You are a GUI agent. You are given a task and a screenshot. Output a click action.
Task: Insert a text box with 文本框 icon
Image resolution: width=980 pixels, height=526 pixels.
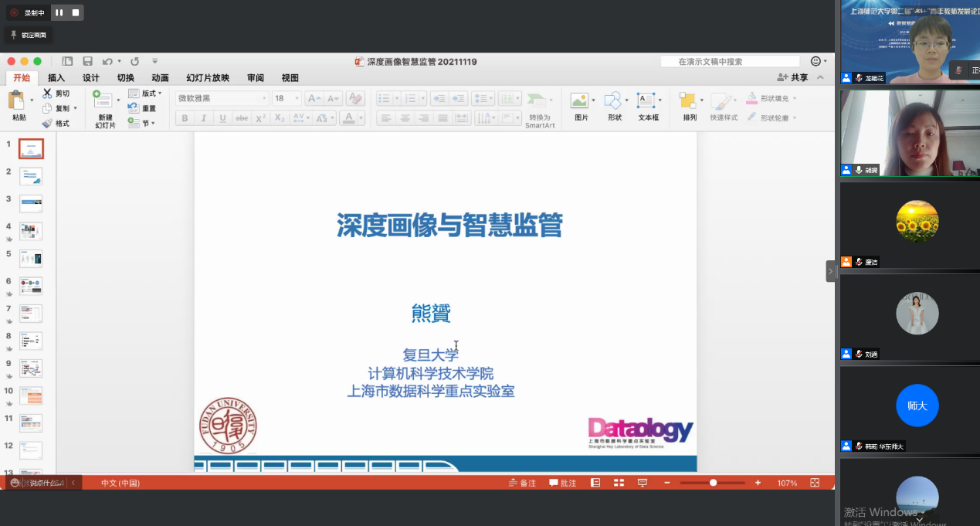[646, 101]
